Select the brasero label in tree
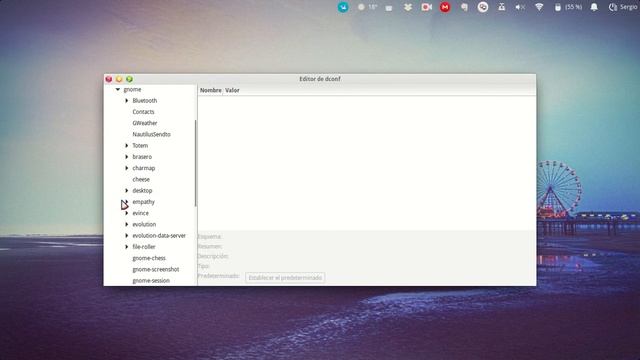 (142, 157)
